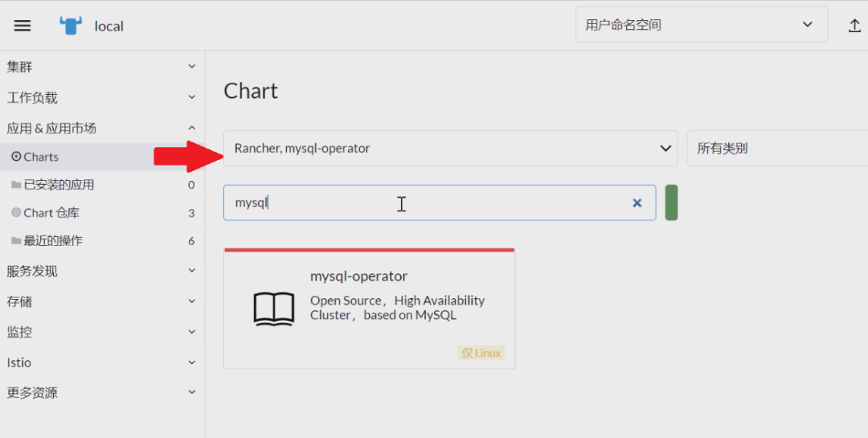Open Chart 仓库 in the sidebar
This screenshot has width=868, height=438.
(x=102, y=213)
